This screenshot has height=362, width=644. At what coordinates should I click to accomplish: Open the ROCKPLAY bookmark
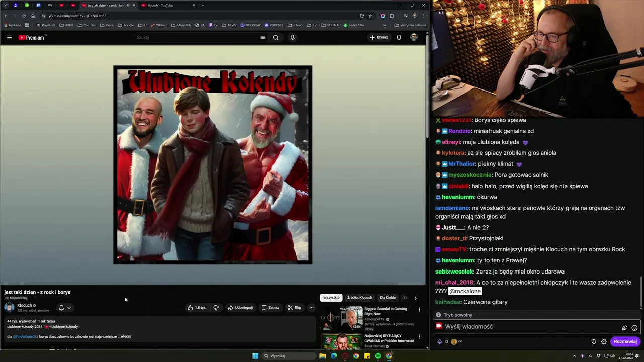[251, 25]
